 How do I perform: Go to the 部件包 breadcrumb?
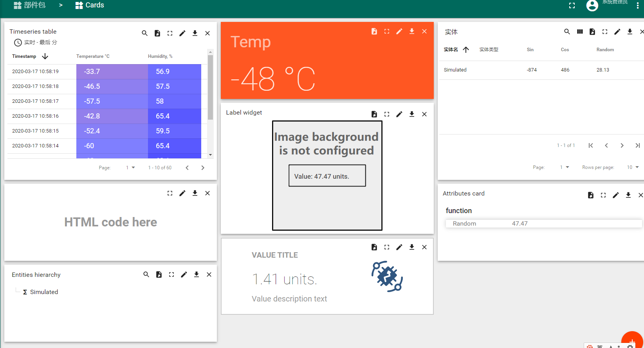point(30,5)
